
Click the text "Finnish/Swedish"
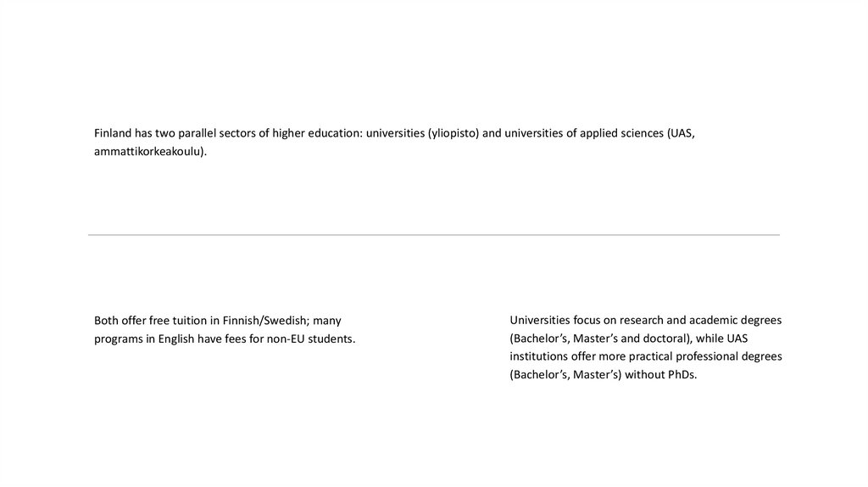coord(264,321)
